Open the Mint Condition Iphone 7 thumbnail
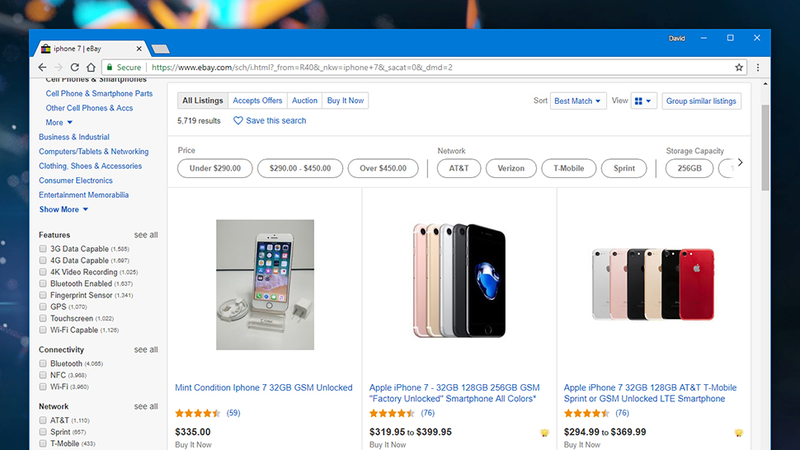 [265, 285]
